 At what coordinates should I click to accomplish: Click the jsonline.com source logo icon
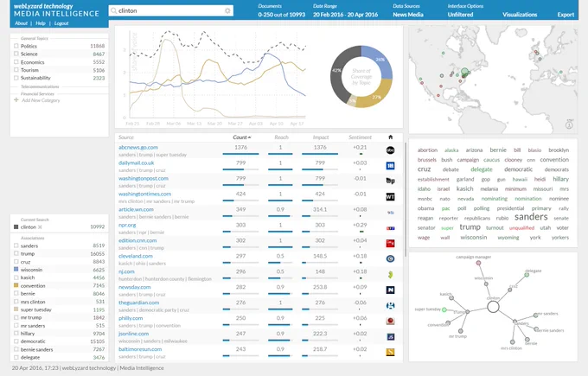(390, 336)
